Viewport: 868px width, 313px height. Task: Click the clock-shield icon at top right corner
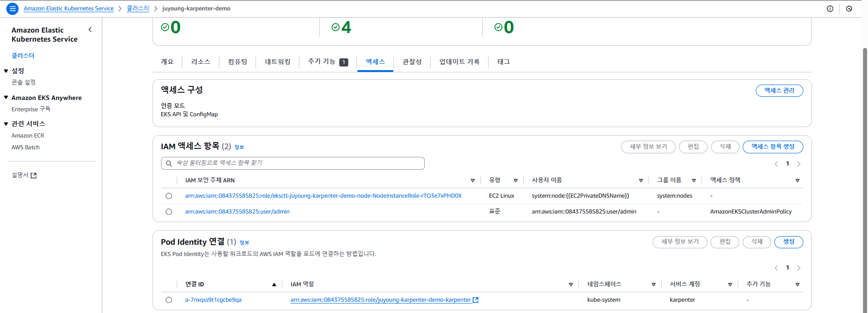[x=849, y=9]
